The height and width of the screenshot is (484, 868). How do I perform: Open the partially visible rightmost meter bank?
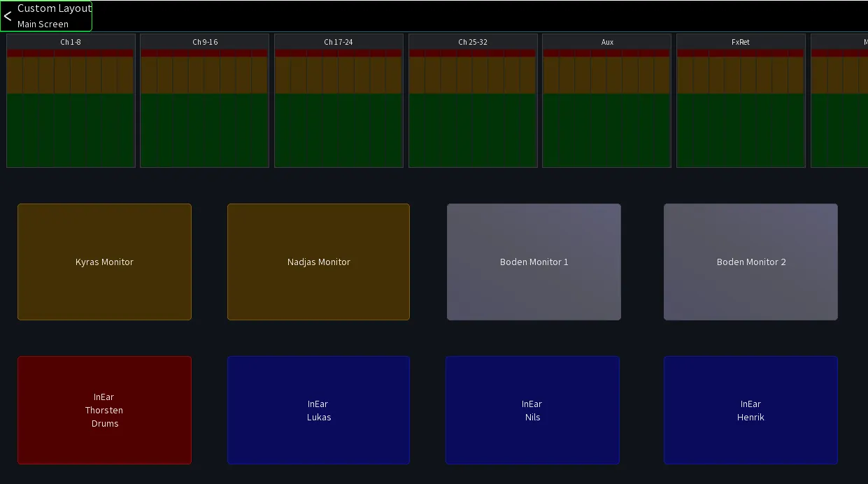(x=839, y=101)
